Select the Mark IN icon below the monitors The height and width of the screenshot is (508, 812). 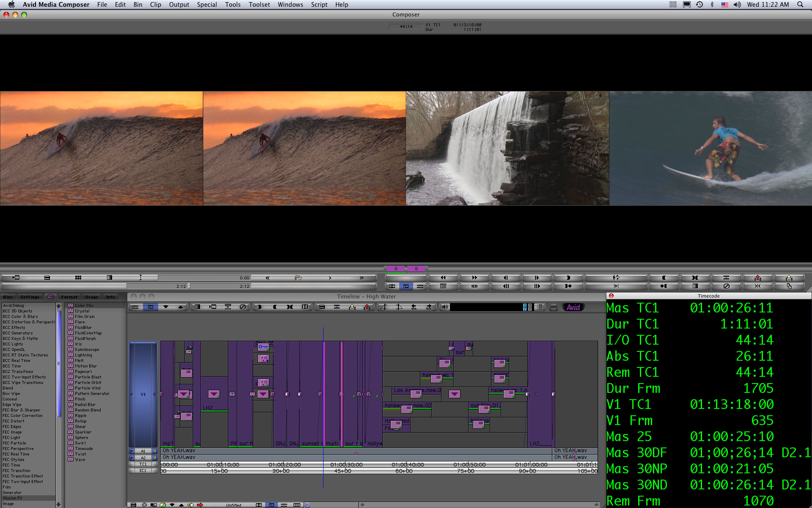coord(568,278)
